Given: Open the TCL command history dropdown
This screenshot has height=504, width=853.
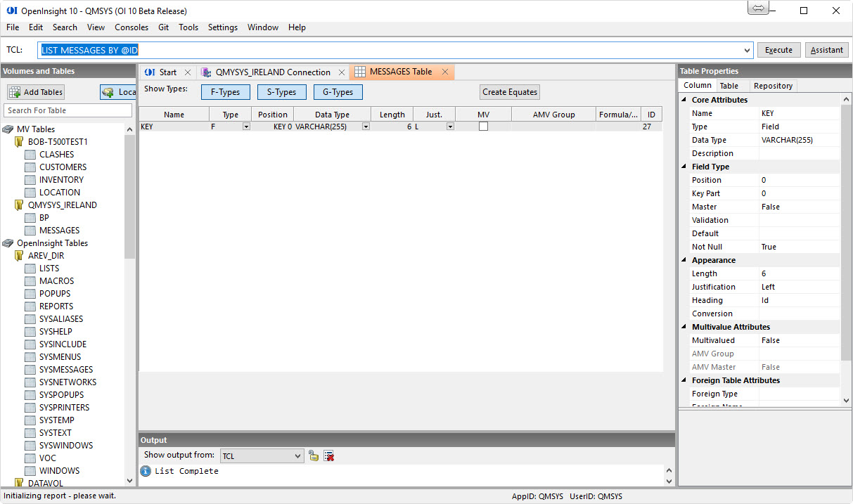Looking at the screenshot, I should click(748, 51).
